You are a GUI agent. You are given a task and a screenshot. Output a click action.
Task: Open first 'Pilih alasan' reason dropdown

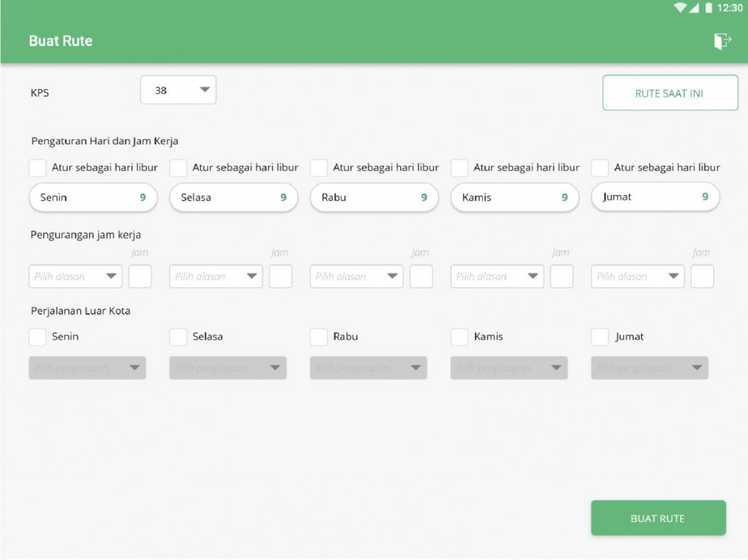click(x=75, y=277)
